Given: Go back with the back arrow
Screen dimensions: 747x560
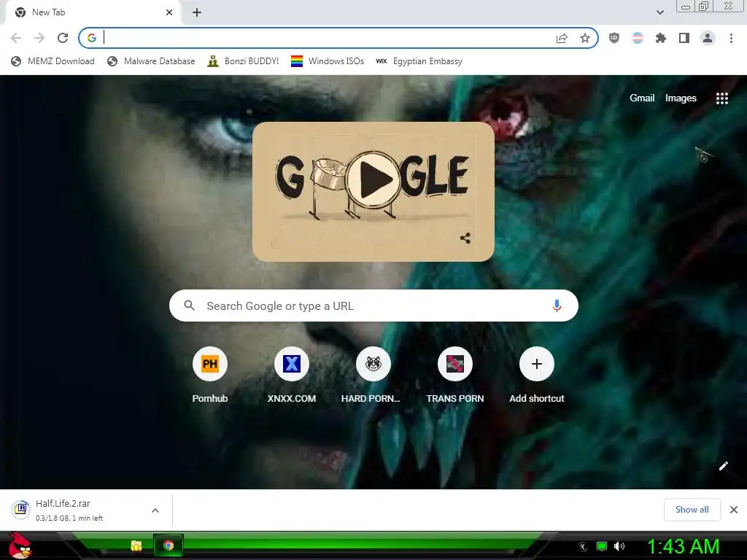Looking at the screenshot, I should pos(16,38).
